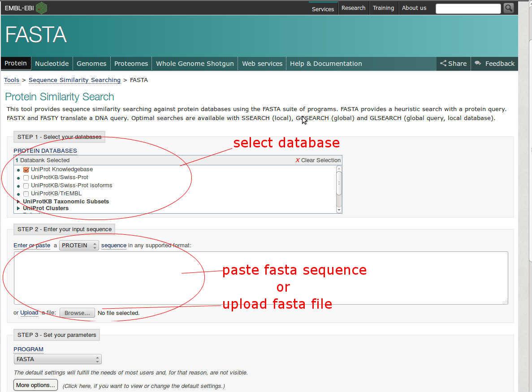Open the Research top menu
The height and width of the screenshot is (392, 532).
(354, 8)
